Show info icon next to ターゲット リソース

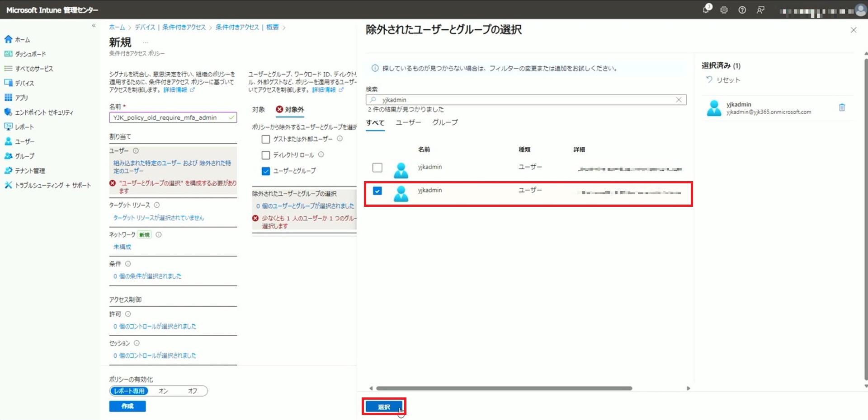(x=157, y=205)
